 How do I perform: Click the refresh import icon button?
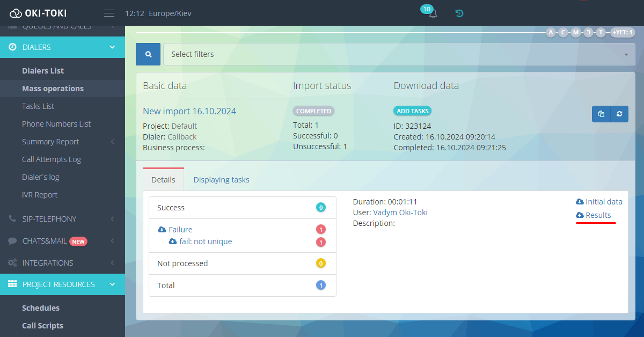(619, 114)
